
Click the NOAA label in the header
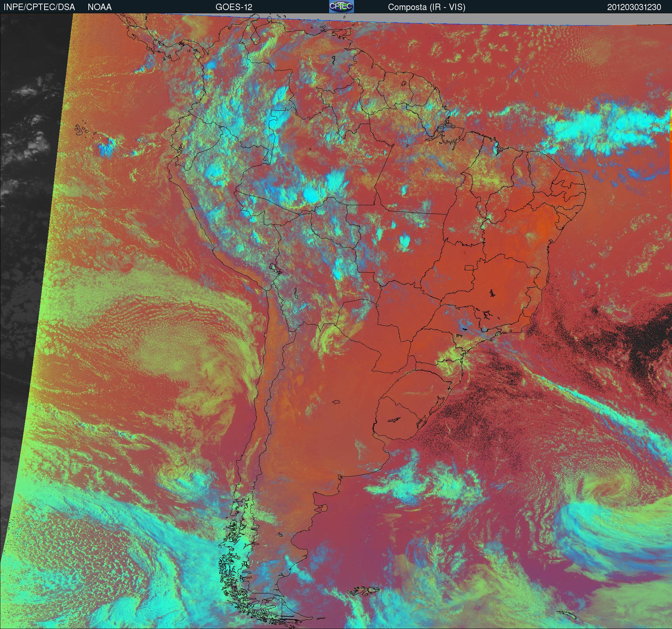100,7
